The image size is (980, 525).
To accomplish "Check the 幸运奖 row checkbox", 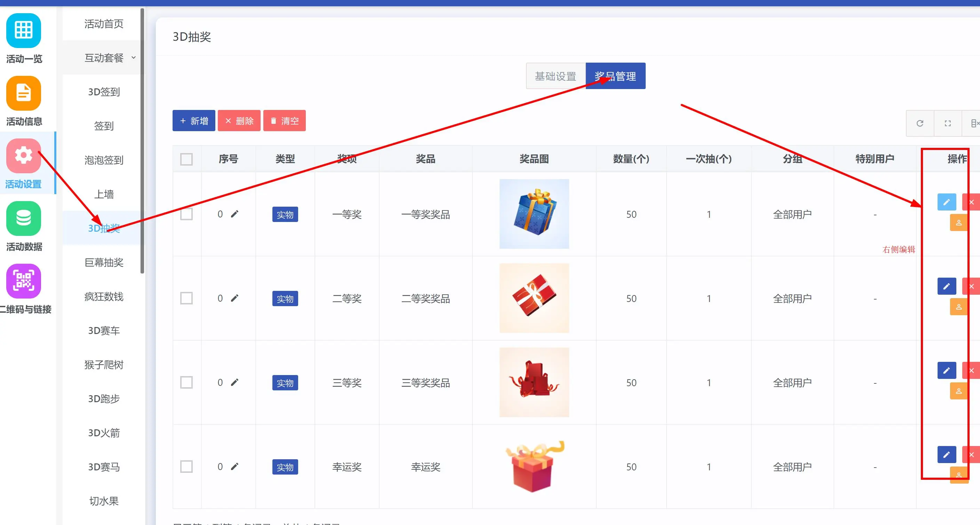I will click(x=186, y=467).
